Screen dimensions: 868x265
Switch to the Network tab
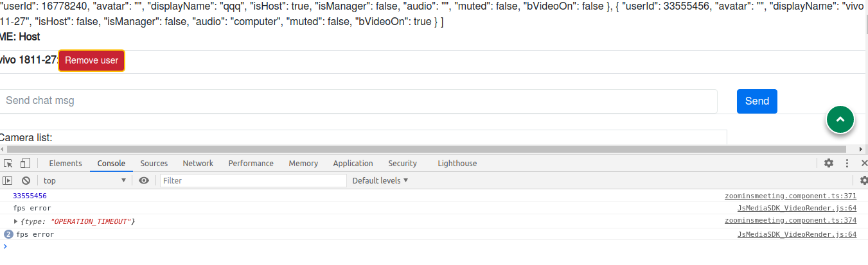click(198, 164)
